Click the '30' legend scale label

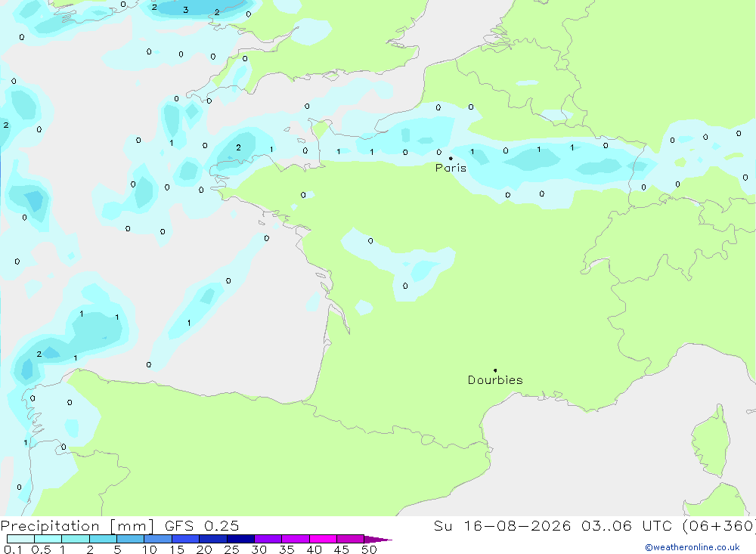[x=259, y=549]
